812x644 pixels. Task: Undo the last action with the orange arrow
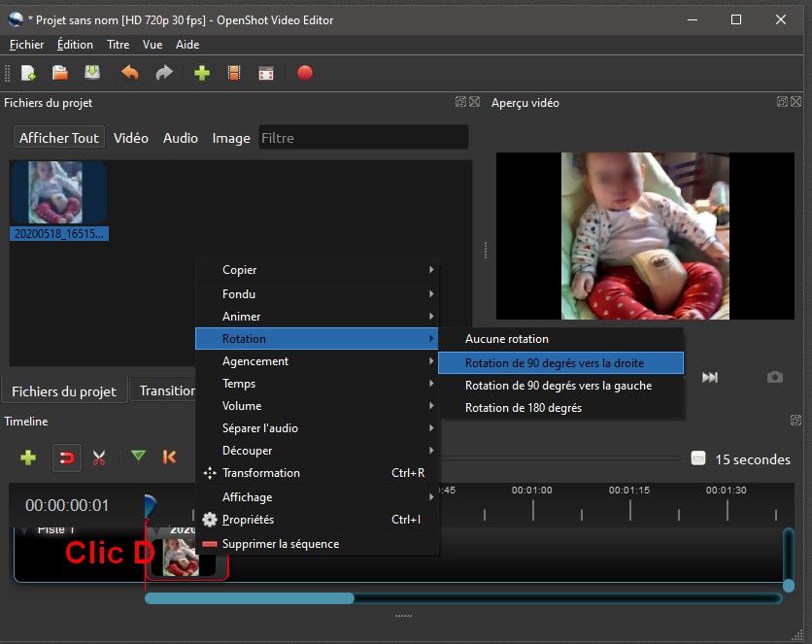[130, 73]
